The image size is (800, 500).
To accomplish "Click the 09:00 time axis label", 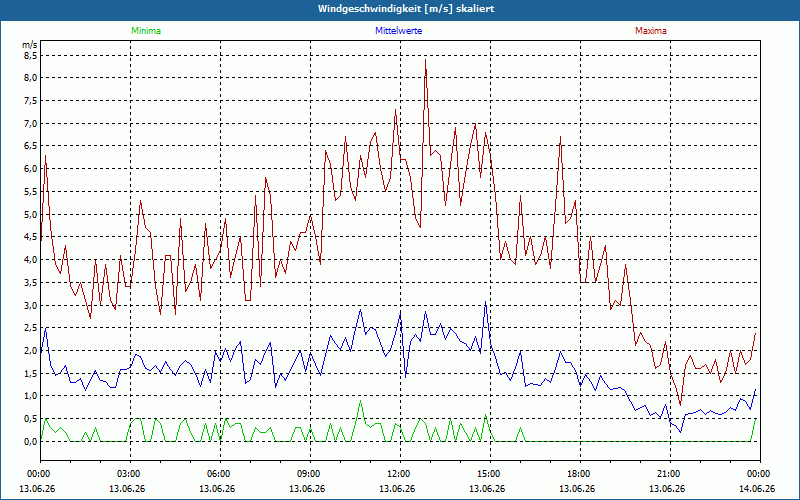I will [x=310, y=474].
